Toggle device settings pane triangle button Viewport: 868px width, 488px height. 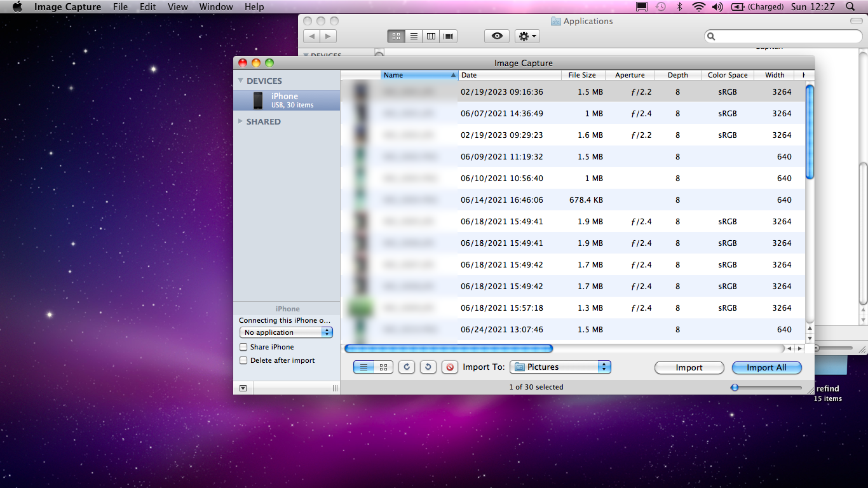coord(243,388)
